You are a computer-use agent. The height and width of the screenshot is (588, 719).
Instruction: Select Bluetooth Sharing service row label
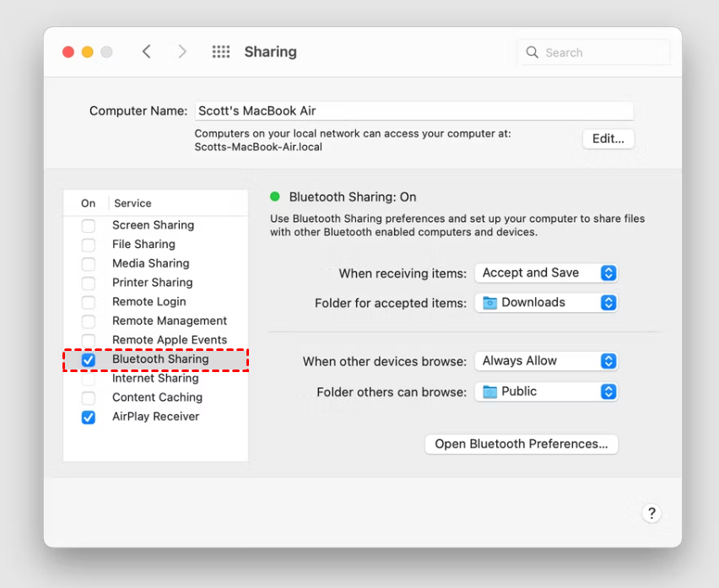click(x=160, y=359)
